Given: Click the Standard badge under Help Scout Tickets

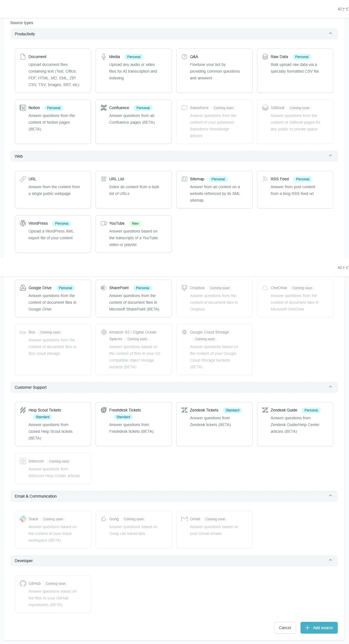Looking at the screenshot, I should [x=43, y=417].
